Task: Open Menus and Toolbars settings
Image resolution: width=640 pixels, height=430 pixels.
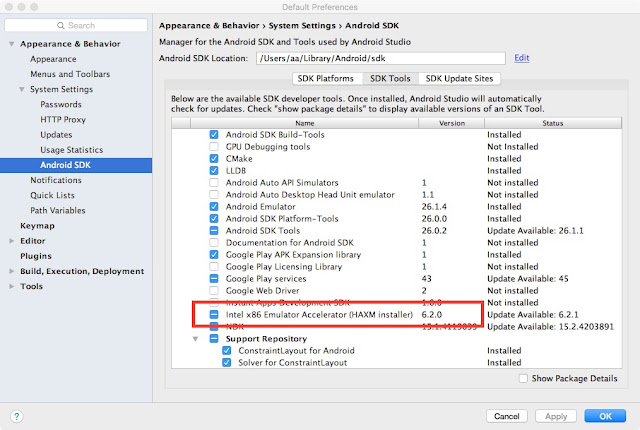Action: (x=70, y=74)
